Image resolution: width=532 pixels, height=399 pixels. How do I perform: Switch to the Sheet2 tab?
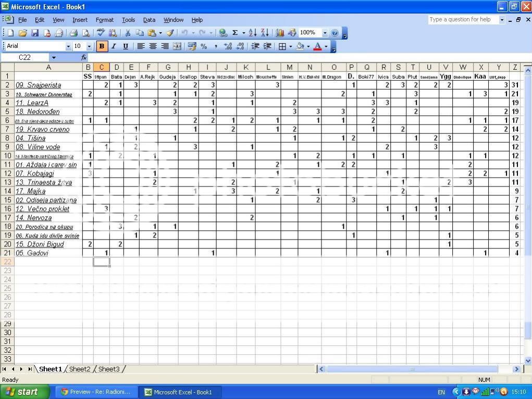coord(80,369)
